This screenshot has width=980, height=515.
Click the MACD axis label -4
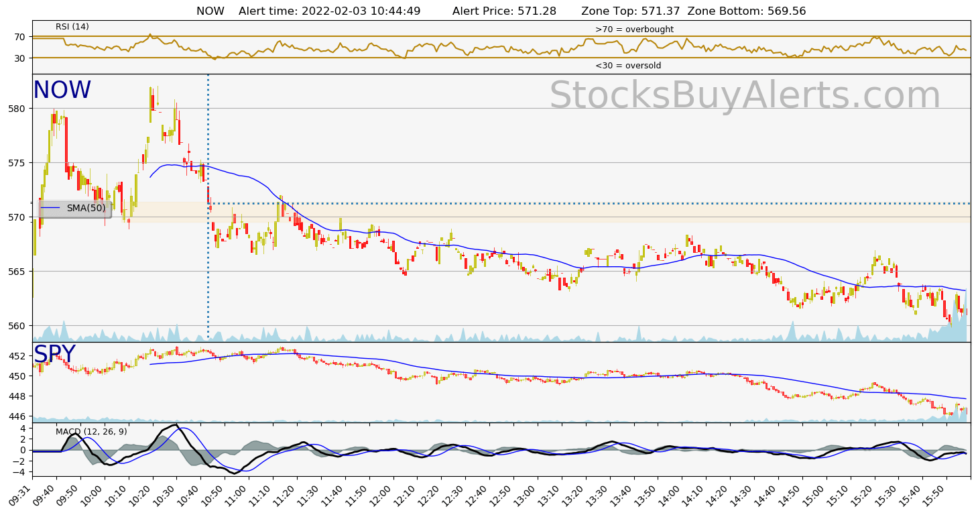tap(20, 472)
